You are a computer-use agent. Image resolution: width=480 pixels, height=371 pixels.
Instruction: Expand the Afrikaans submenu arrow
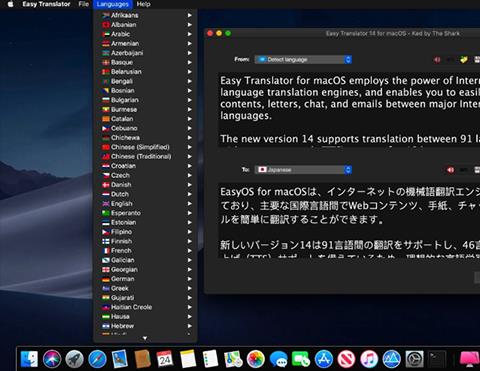[x=190, y=15]
